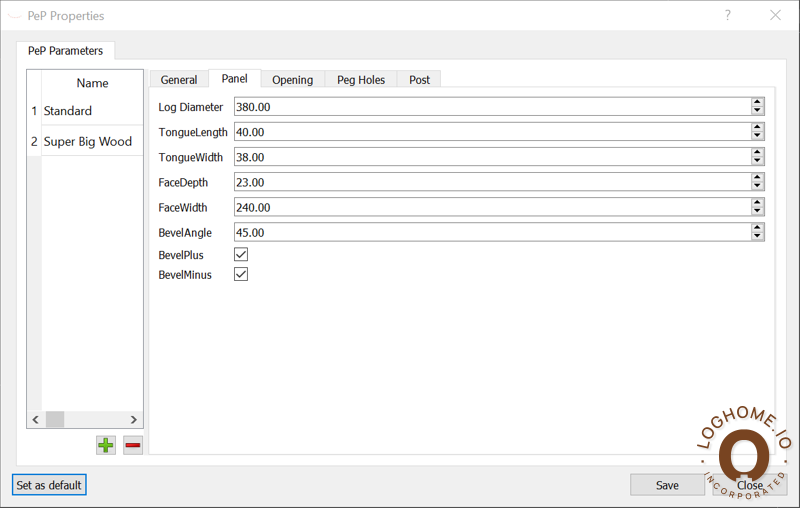The image size is (800, 508).
Task: Toggle the BevelPlus checkbox
Action: 241,254
